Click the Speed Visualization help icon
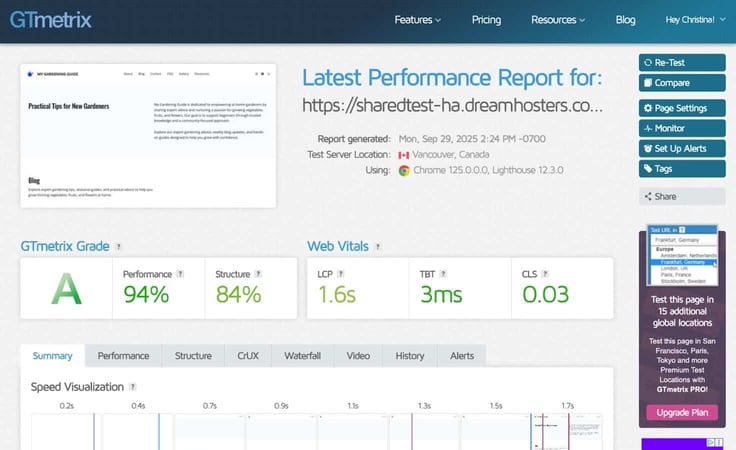 pos(133,387)
